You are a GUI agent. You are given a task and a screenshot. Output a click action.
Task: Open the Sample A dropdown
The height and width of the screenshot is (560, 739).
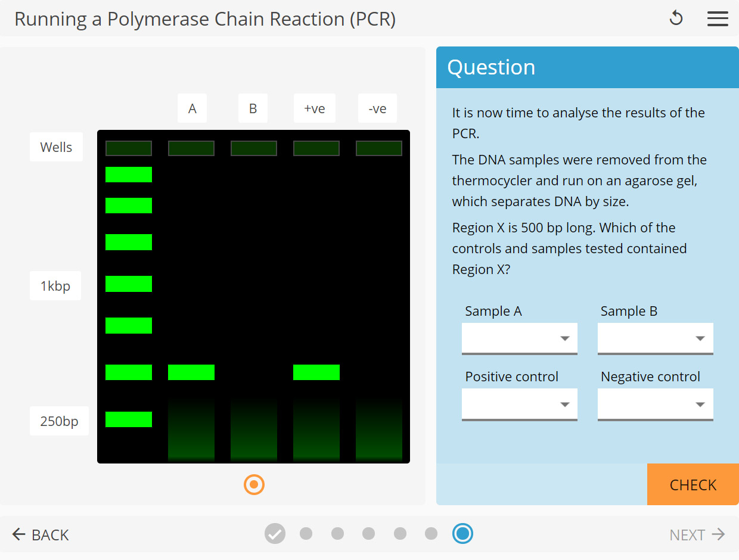pos(520,338)
